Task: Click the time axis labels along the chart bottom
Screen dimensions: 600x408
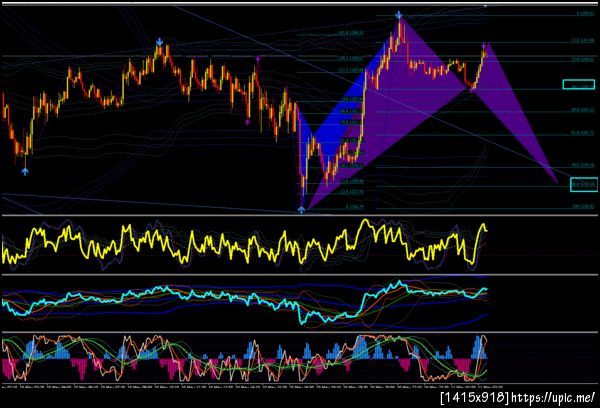Action: click(253, 386)
